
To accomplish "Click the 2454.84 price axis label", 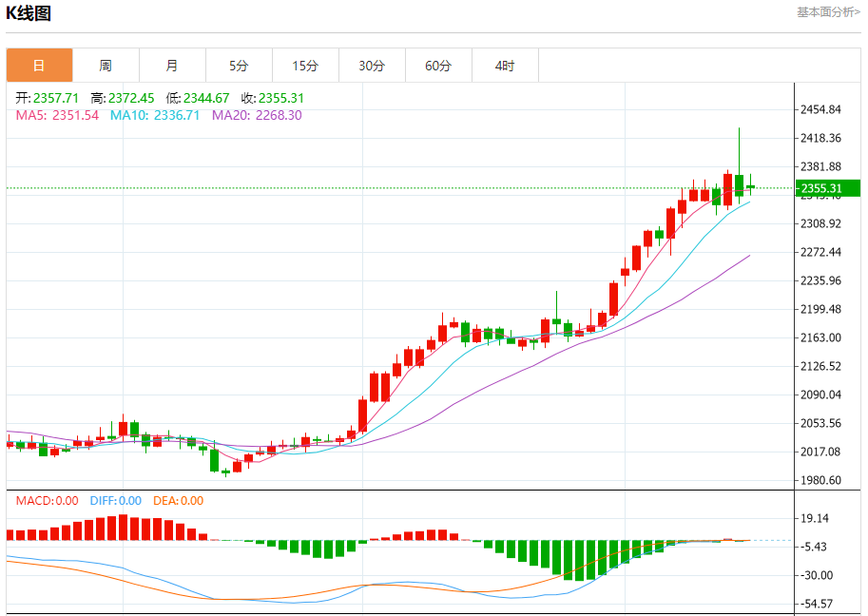I will 821,110.
